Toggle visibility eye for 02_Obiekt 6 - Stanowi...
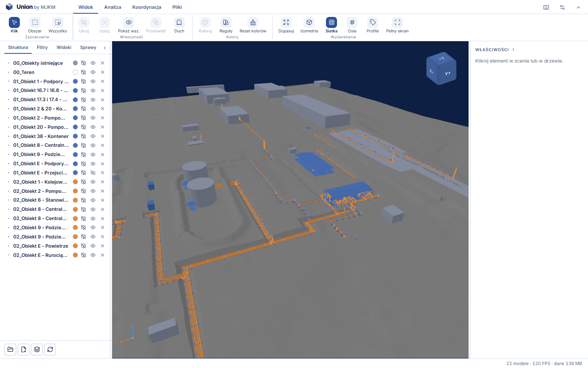Viewport: 588px width, 368px height. coord(93,200)
